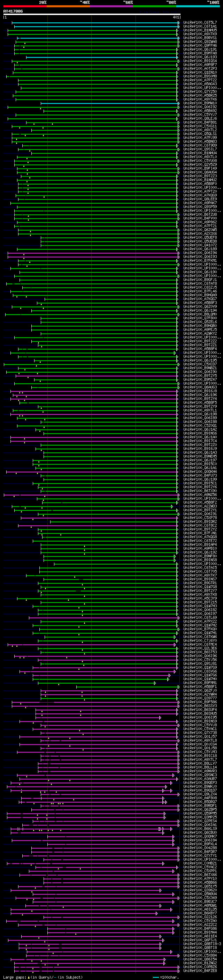Select the UniRef100_C0PBZ6 label
The width and height of the screenshot is (223, 980).
click(x=200, y=967)
